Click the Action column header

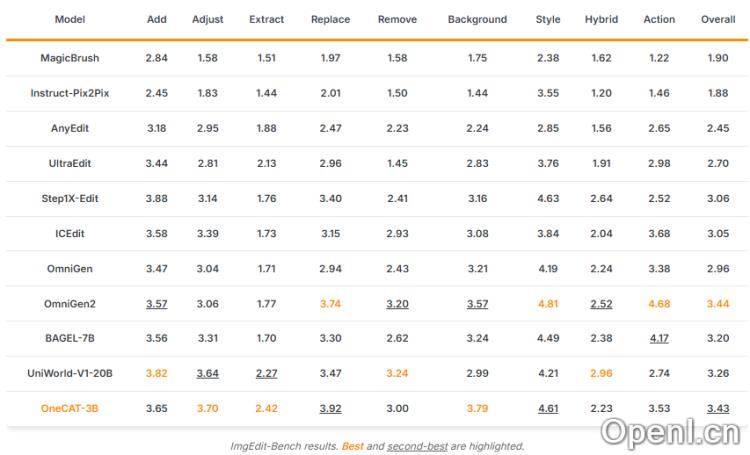[x=659, y=20]
